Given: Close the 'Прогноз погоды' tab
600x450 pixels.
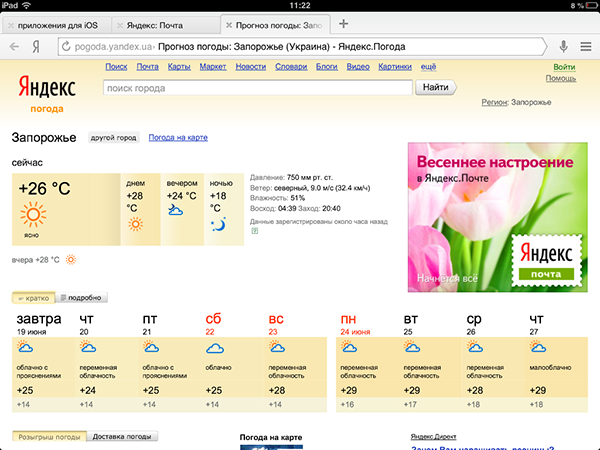Looking at the screenshot, I should tap(229, 25).
